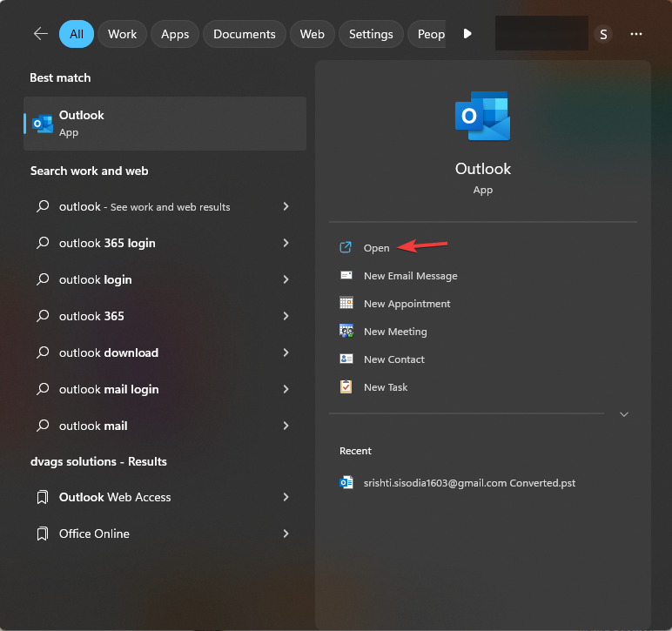Open the three-dot options menu
672x631 pixels.
[x=636, y=34]
